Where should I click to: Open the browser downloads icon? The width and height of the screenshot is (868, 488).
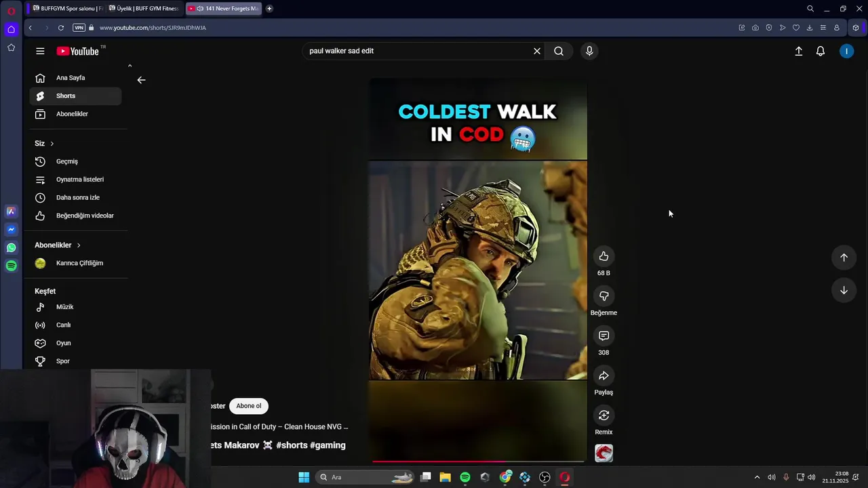810,28
